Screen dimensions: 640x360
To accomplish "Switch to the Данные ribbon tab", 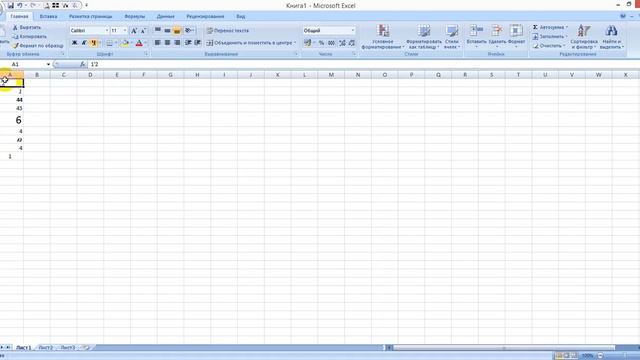I will tap(165, 17).
